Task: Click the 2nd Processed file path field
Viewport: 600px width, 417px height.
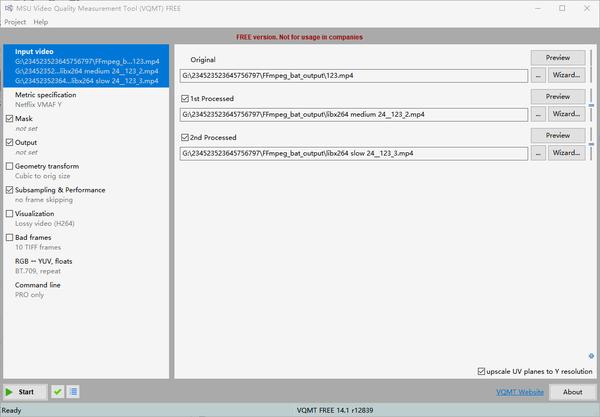Action: 354,153
